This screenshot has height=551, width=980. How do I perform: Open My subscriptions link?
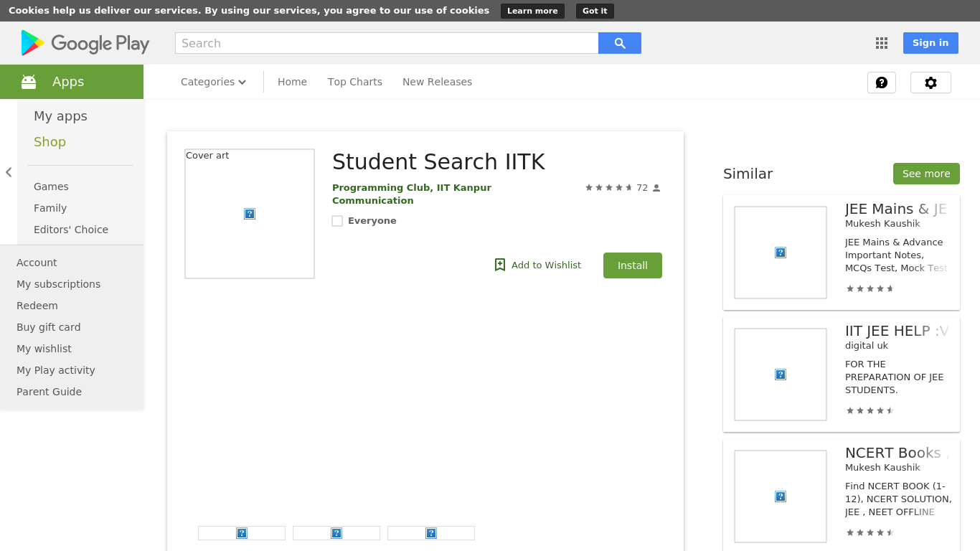(58, 284)
